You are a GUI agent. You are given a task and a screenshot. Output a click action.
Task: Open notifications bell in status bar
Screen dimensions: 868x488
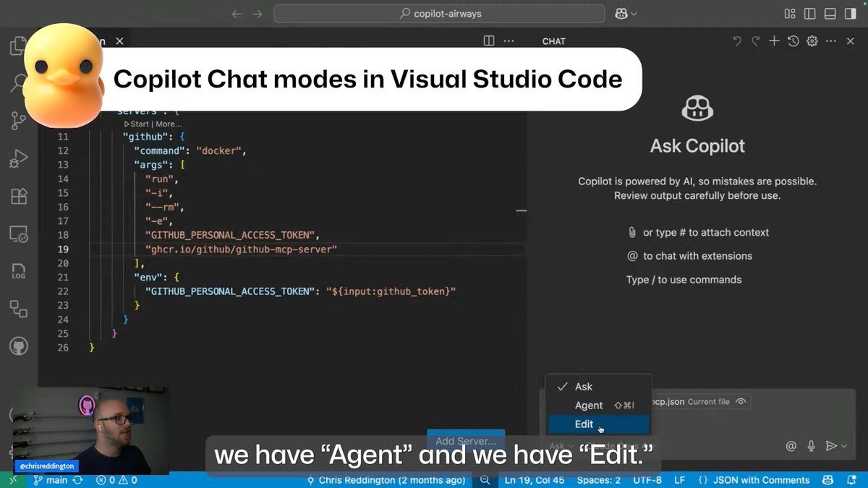(851, 480)
